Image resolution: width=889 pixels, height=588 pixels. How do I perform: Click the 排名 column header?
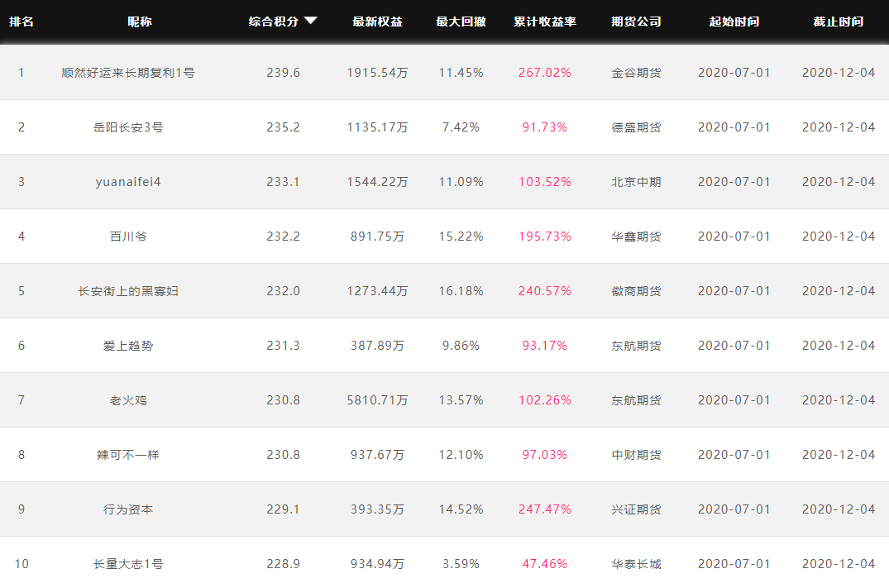coord(22,22)
